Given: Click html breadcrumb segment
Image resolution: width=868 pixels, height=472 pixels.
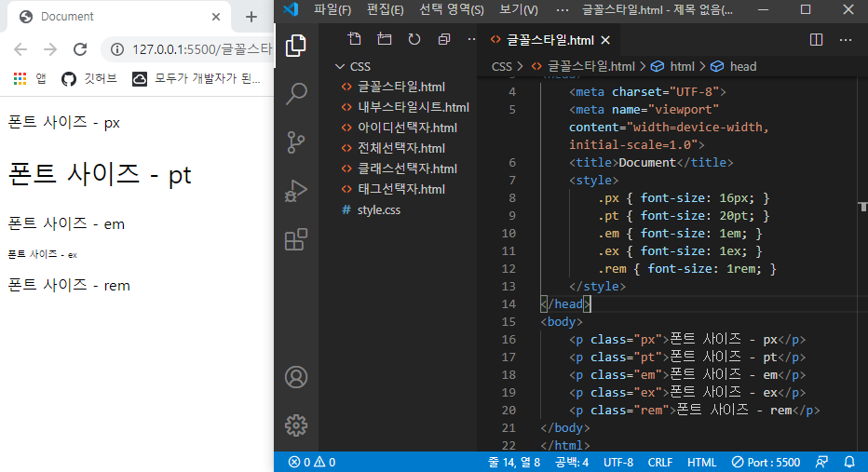Looking at the screenshot, I should tap(673, 66).
